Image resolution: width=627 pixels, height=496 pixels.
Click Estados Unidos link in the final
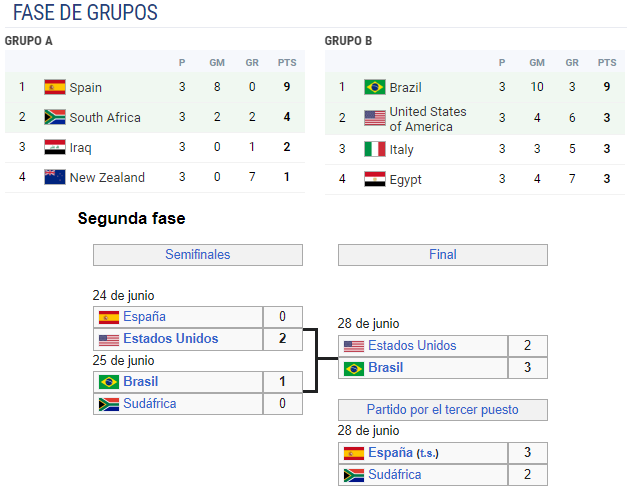click(412, 345)
